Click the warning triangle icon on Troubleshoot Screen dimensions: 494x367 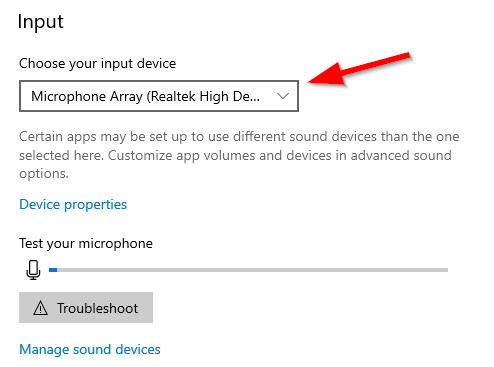point(41,308)
